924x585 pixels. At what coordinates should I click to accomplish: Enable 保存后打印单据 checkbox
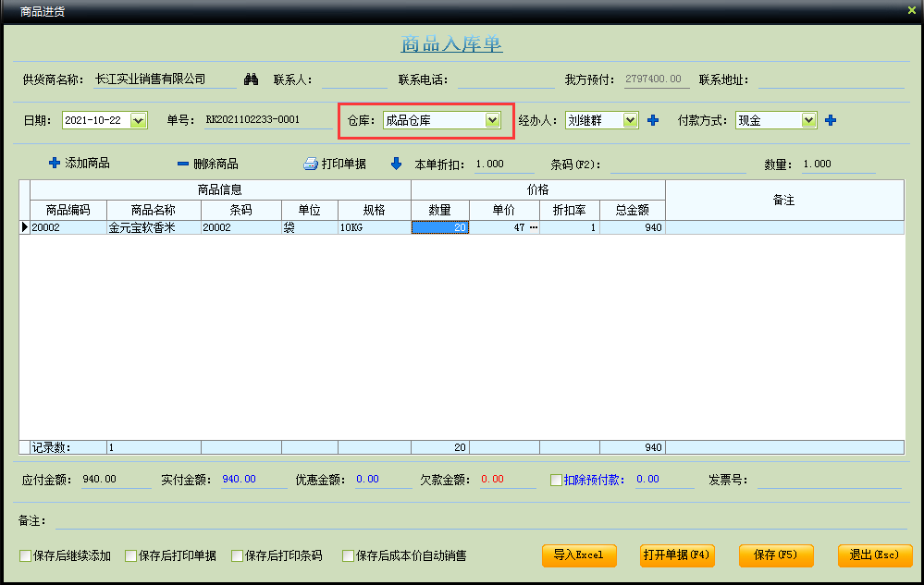130,555
